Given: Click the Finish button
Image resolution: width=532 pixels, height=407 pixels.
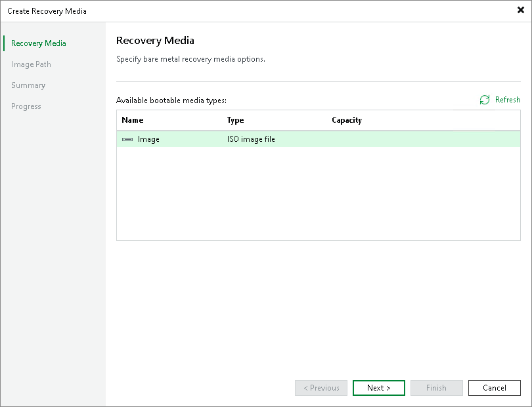Looking at the screenshot, I should [x=436, y=388].
